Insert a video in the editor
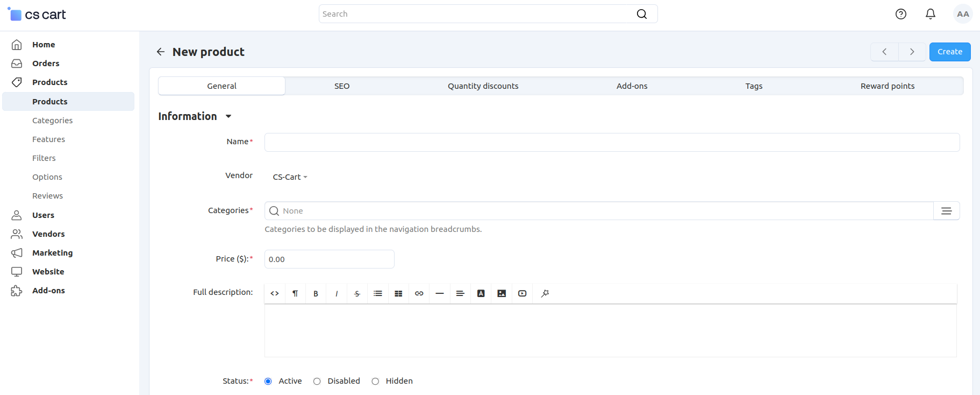The image size is (980, 395). coord(523,293)
